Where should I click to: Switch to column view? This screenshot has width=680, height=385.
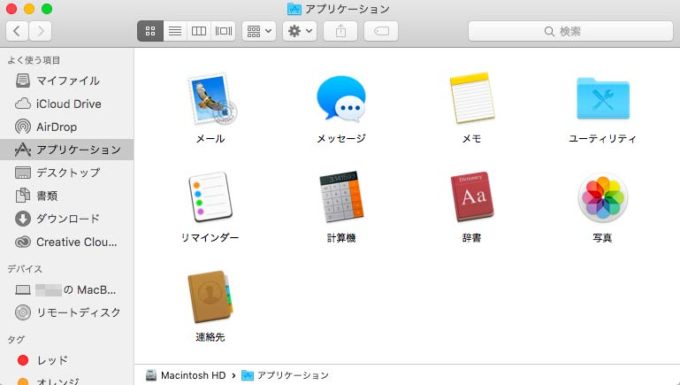coord(199,31)
